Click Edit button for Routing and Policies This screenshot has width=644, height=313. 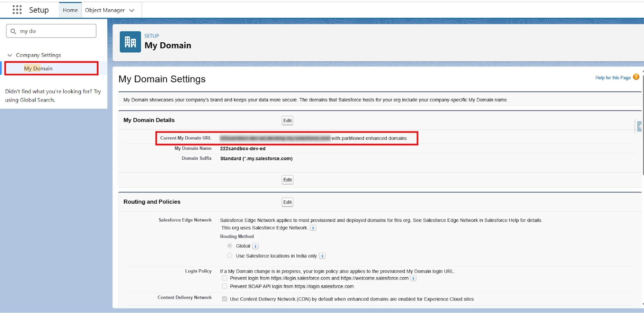pyautogui.click(x=287, y=202)
